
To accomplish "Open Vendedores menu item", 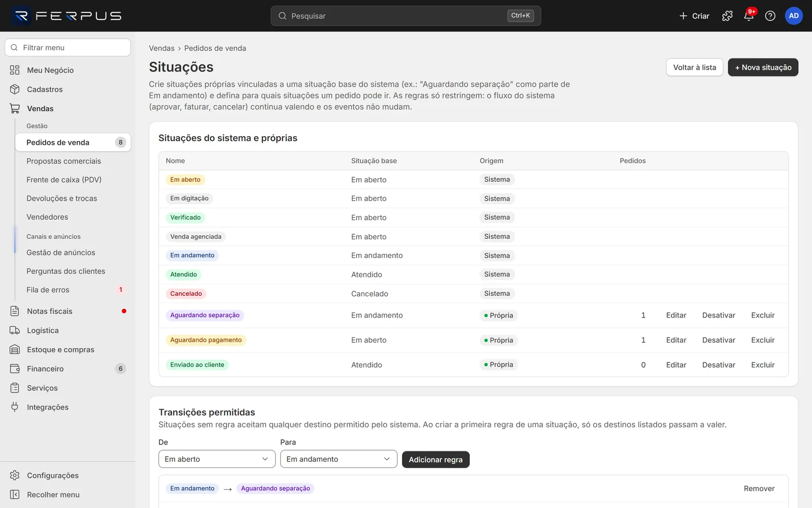I will point(47,217).
